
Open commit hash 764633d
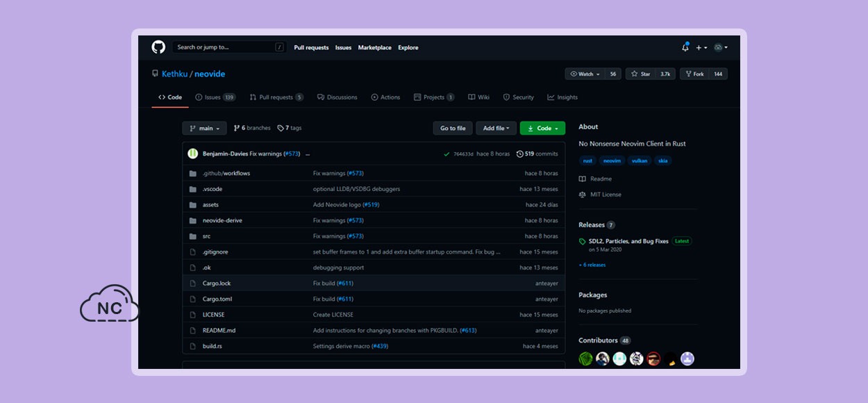(x=463, y=154)
